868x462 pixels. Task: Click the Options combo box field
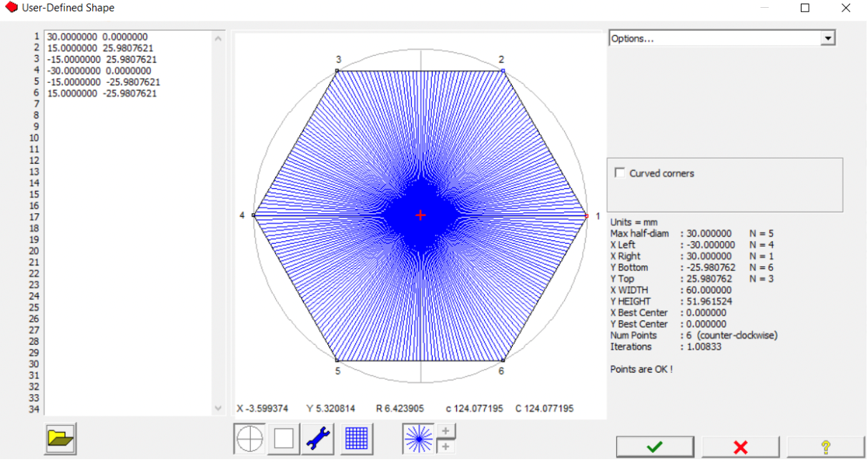pyautogui.click(x=714, y=39)
